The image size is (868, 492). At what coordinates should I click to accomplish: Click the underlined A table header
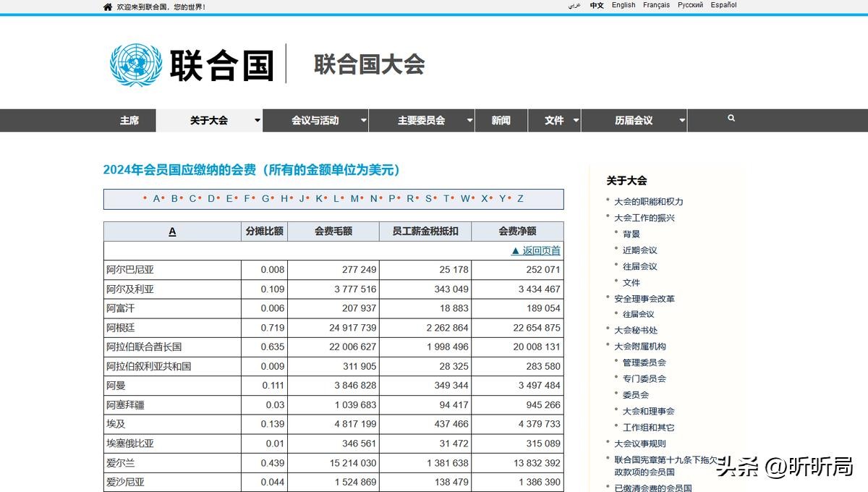tap(172, 232)
